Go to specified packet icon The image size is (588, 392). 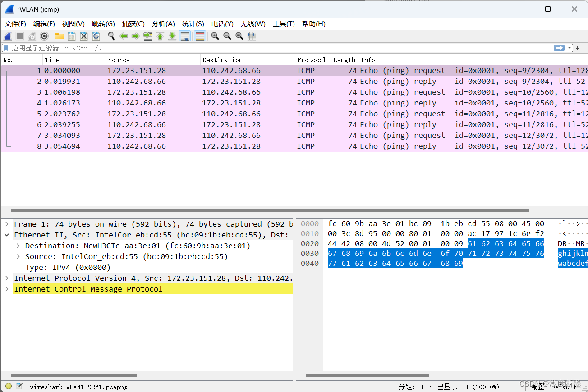[148, 36]
